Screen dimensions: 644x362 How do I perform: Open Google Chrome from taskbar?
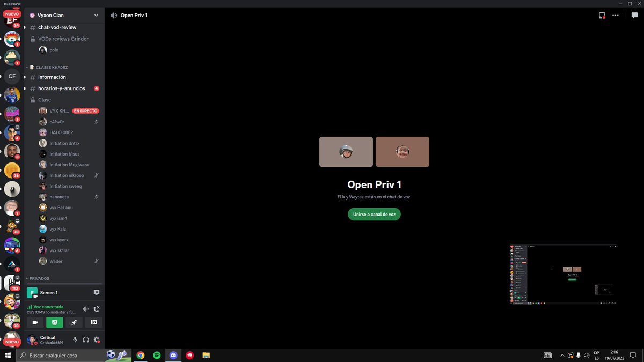click(141, 355)
